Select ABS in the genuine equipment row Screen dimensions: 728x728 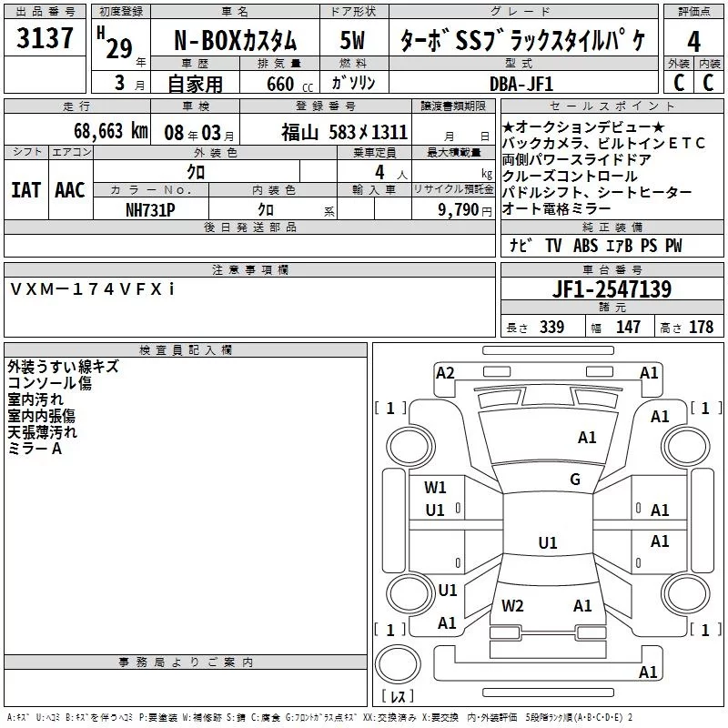point(585,245)
